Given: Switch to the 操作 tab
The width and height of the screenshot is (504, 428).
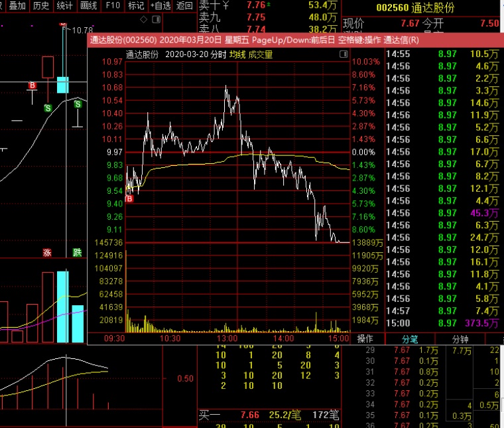Looking at the screenshot, I should 365,339.
